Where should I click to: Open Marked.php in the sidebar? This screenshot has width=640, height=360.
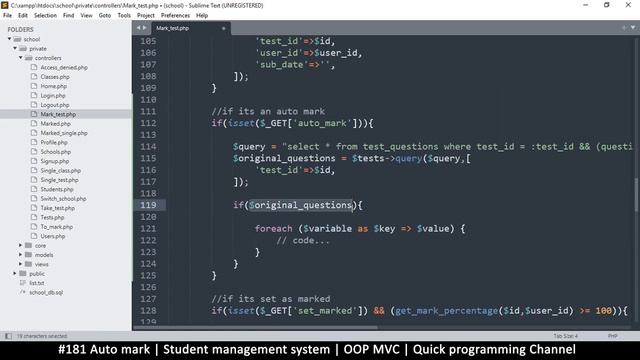point(56,124)
